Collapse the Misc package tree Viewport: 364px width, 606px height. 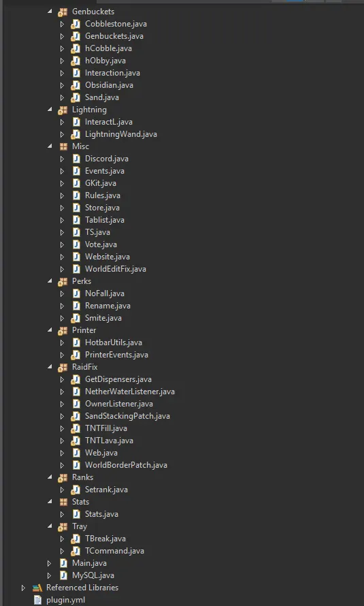(x=50, y=146)
